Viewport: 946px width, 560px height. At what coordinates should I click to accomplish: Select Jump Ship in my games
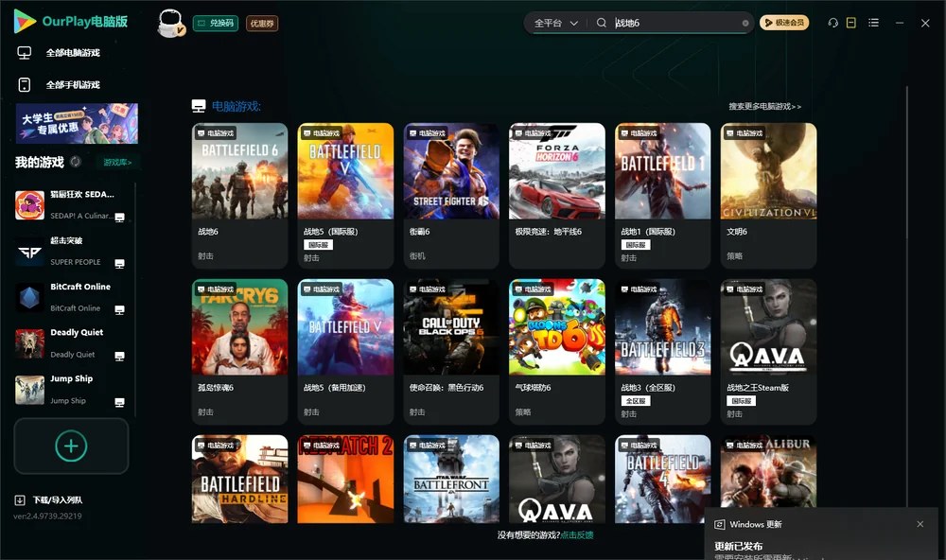coord(71,390)
